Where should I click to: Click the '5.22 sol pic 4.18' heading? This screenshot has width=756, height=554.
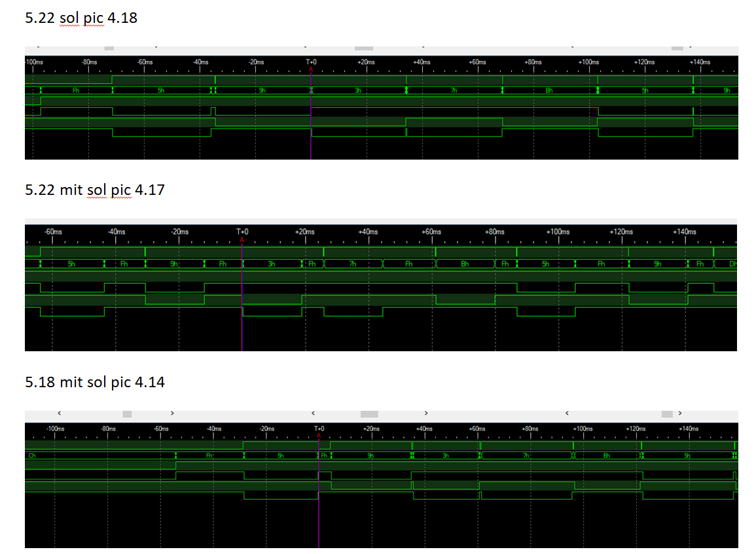(x=81, y=18)
